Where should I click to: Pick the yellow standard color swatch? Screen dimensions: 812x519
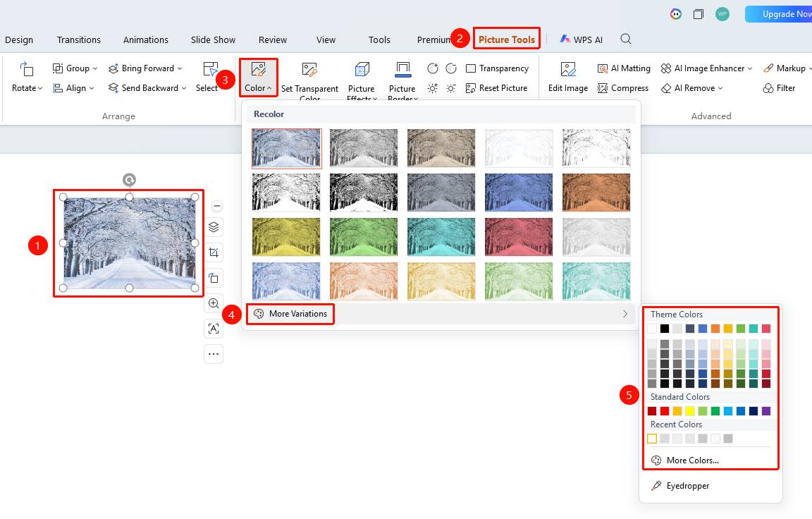point(690,411)
